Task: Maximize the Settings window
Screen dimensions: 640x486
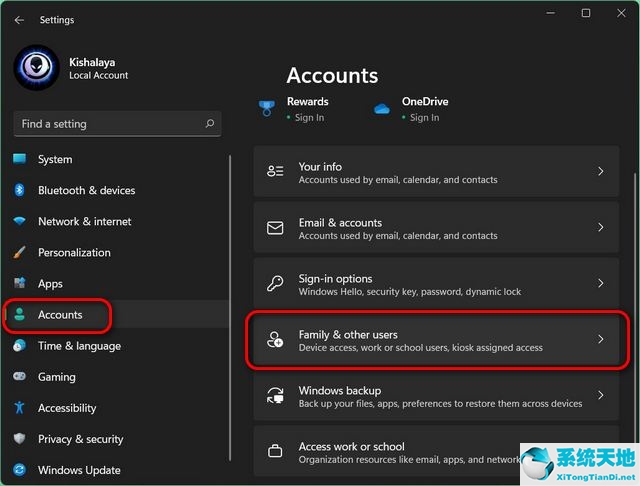Action: pos(586,13)
